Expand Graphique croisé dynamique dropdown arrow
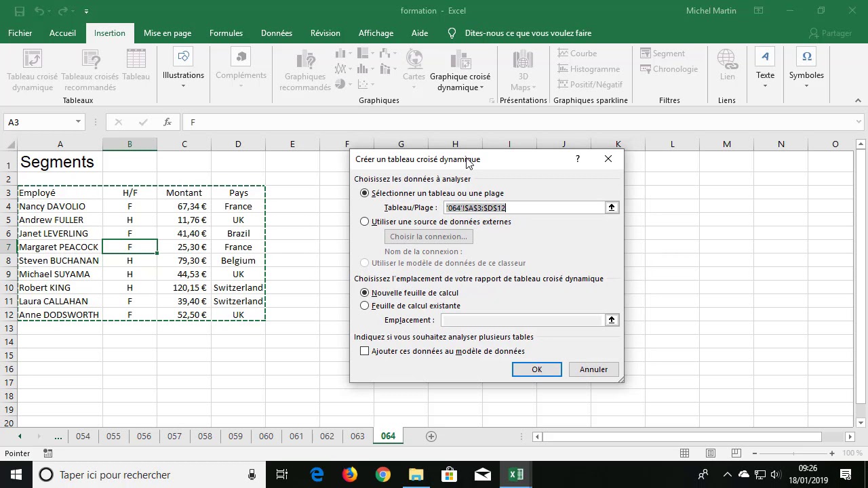Screen dimensions: 868x488 [x=482, y=87]
